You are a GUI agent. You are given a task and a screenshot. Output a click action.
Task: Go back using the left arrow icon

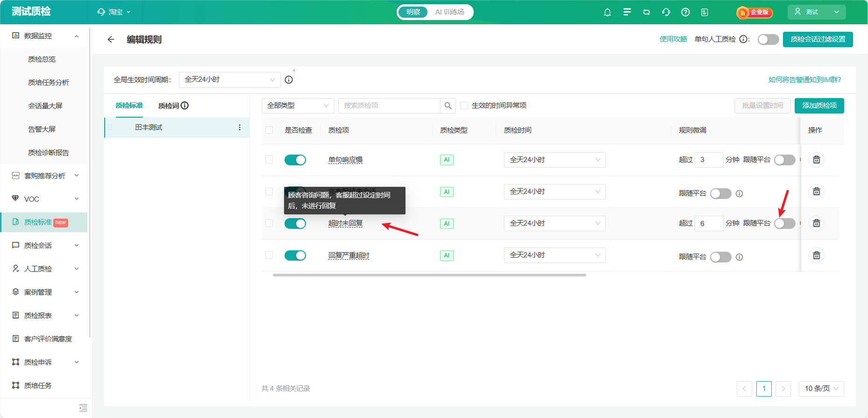click(111, 40)
